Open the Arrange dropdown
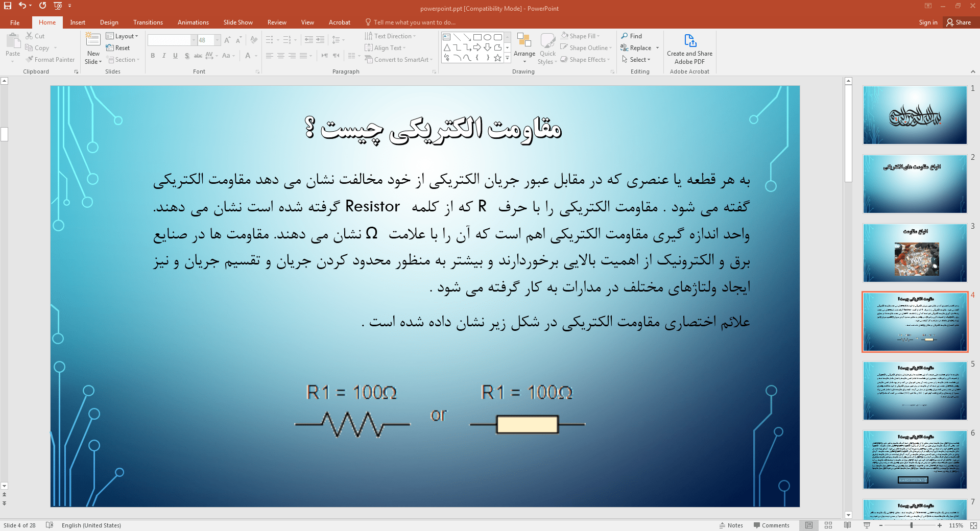980x531 pixels. [x=524, y=49]
